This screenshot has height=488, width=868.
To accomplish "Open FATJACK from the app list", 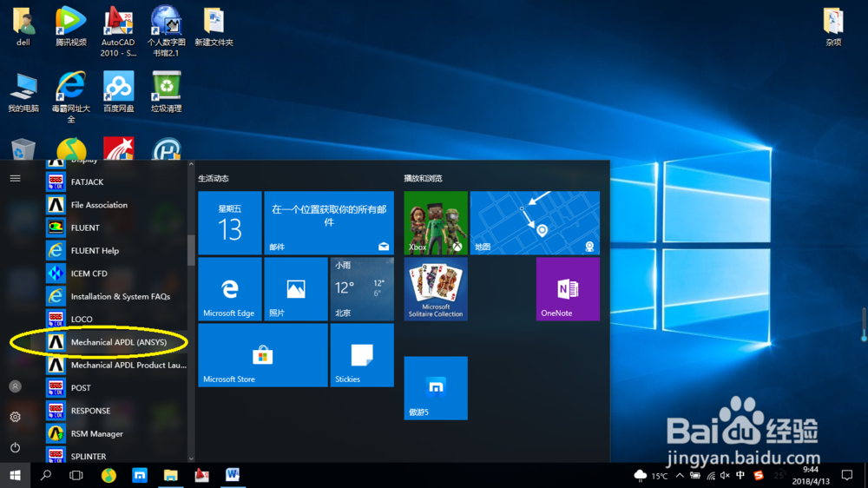I will 116,181.
